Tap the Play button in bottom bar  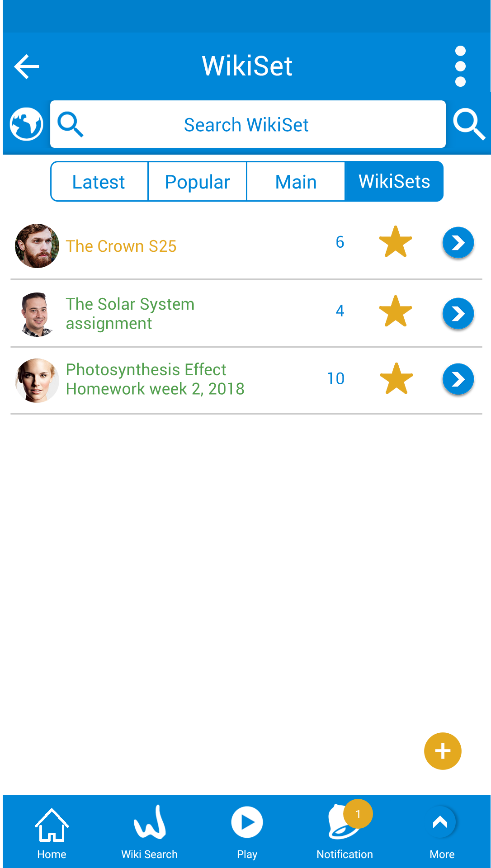[247, 833]
